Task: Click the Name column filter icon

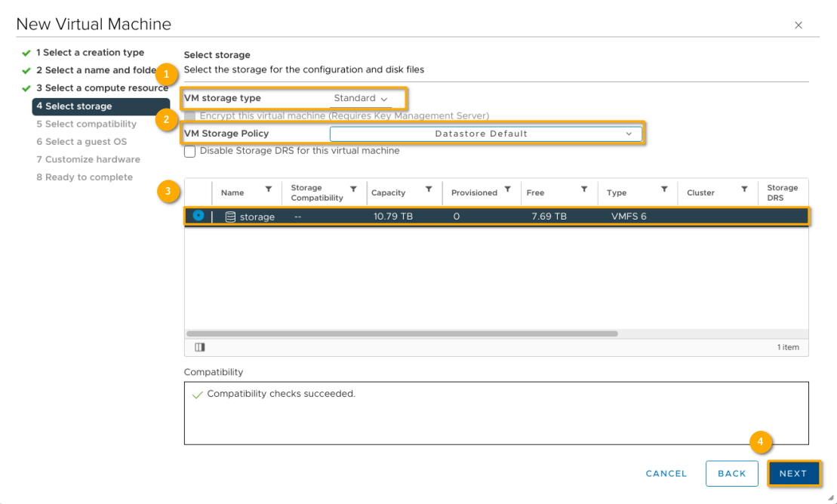Action: [x=269, y=190]
